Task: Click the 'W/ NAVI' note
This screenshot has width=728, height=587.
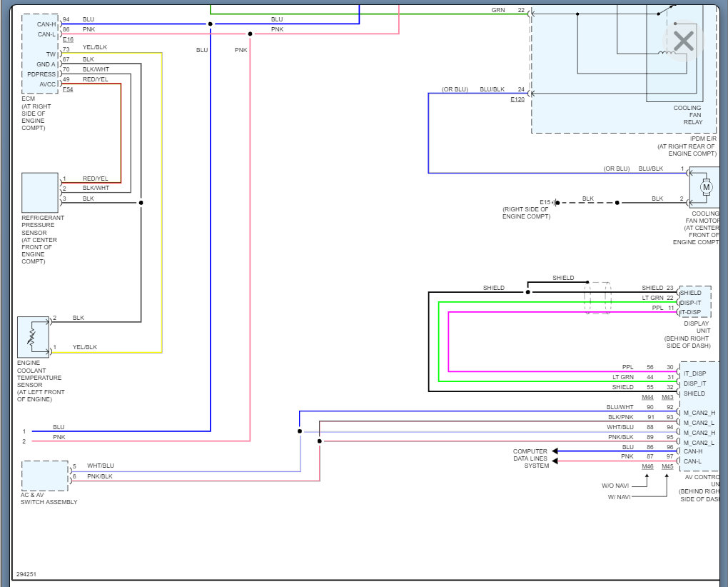Action: (619, 497)
